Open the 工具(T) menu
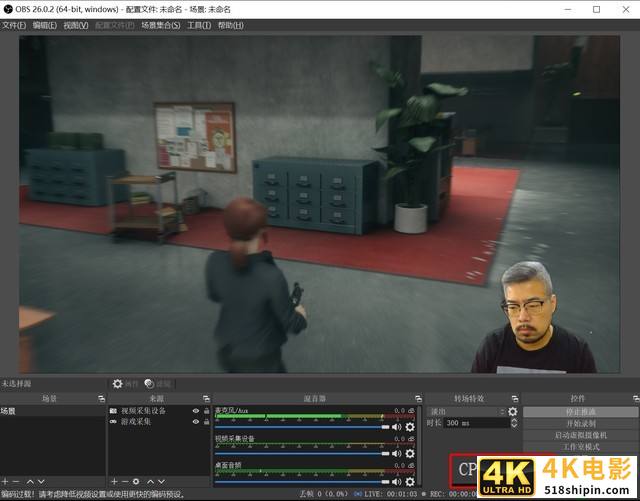Viewport: 640px width, 501px height. click(x=199, y=24)
